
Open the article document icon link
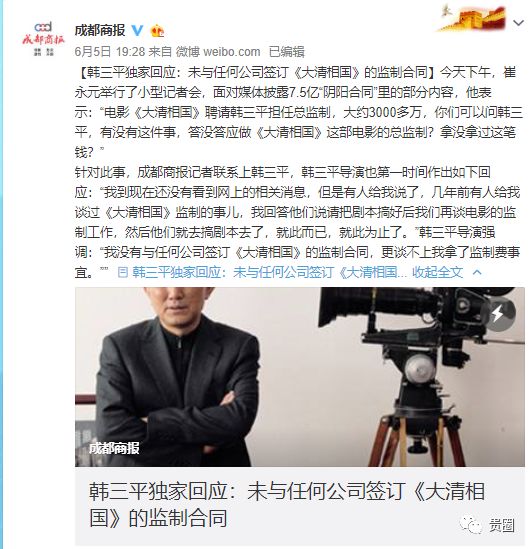tap(123, 272)
